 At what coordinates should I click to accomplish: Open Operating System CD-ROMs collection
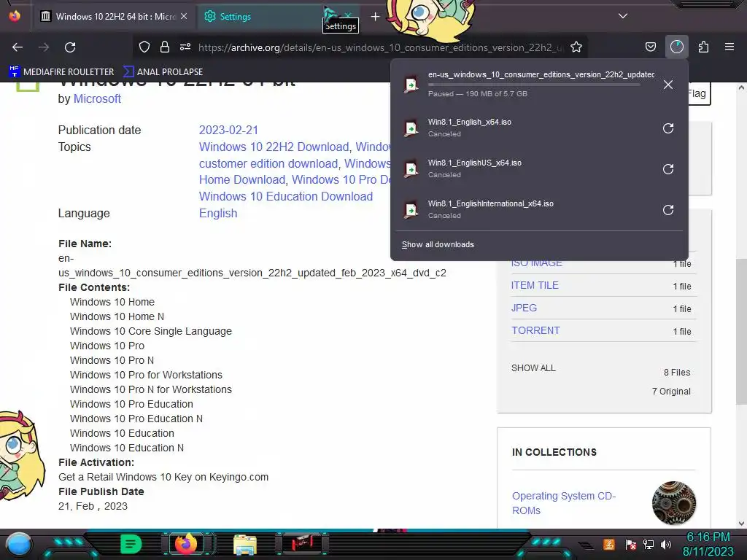564,503
